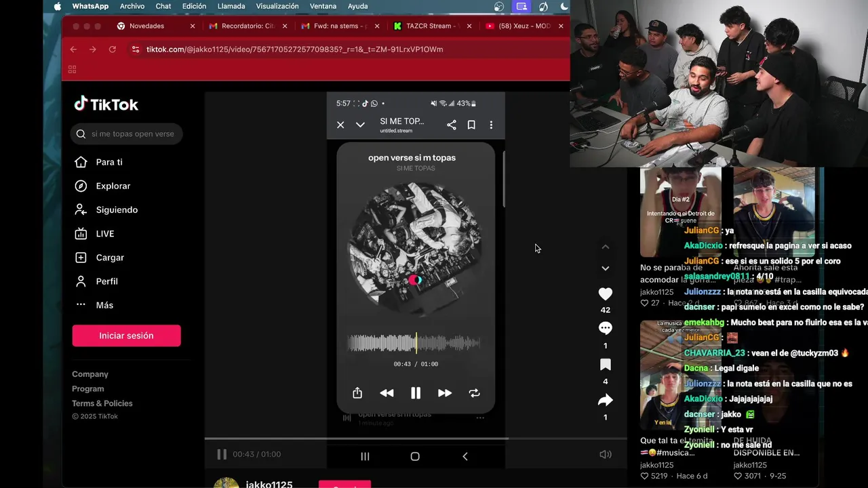This screenshot has width=868, height=488.
Task: Click the search field 'si me topas open verse'
Action: click(x=126, y=134)
